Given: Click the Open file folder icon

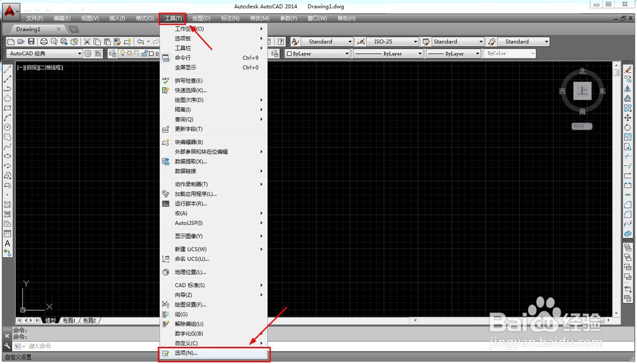Looking at the screenshot, I should (x=21, y=41).
